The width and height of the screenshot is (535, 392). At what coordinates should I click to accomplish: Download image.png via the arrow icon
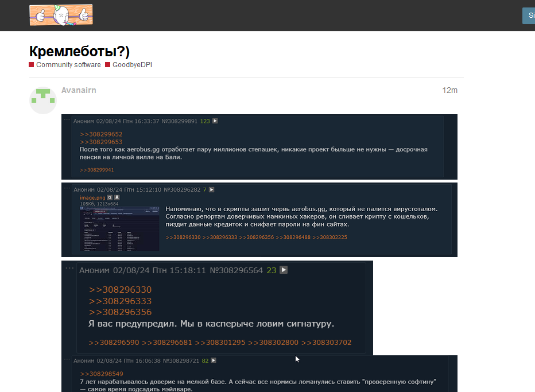[x=117, y=197]
